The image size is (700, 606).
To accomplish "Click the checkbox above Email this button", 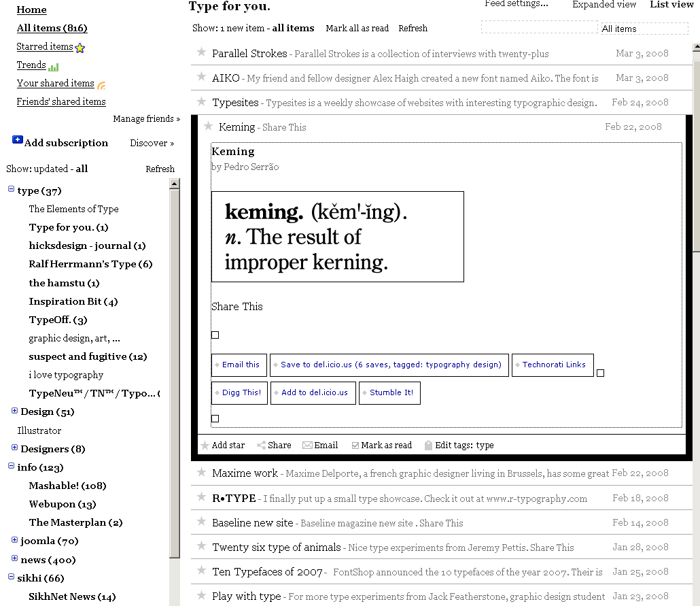I will (215, 335).
